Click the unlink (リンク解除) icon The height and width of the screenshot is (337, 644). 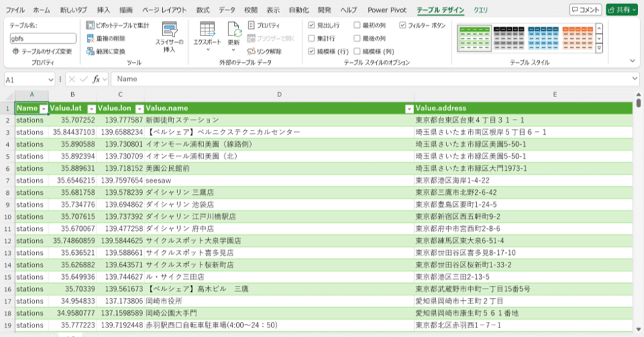click(x=251, y=52)
